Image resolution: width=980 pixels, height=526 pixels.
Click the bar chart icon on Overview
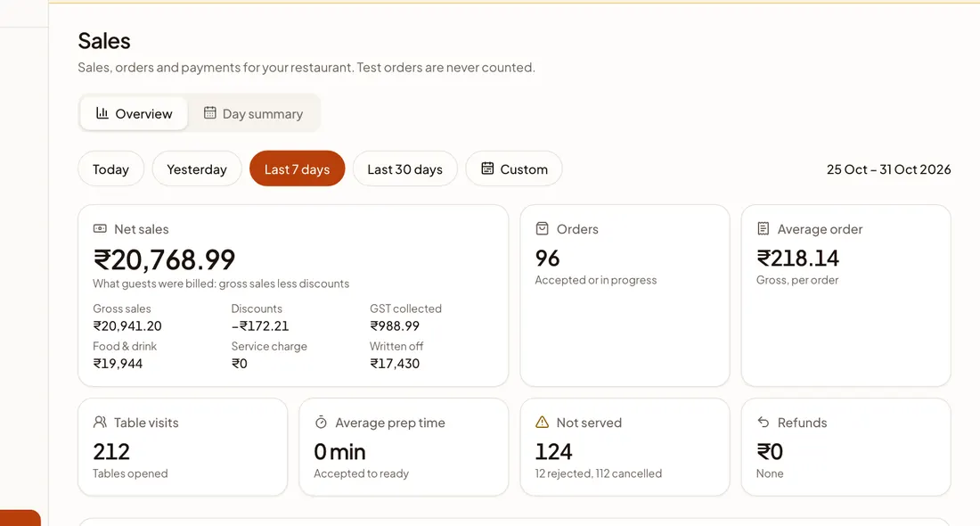tap(102, 112)
